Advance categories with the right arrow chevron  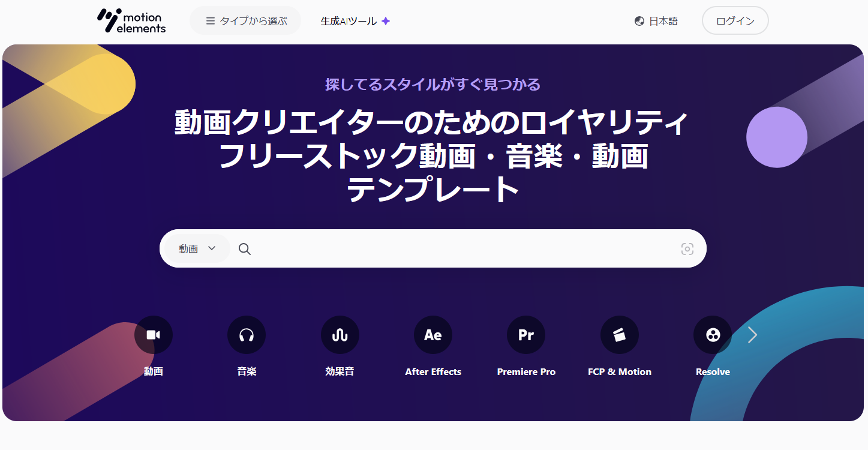(x=752, y=335)
